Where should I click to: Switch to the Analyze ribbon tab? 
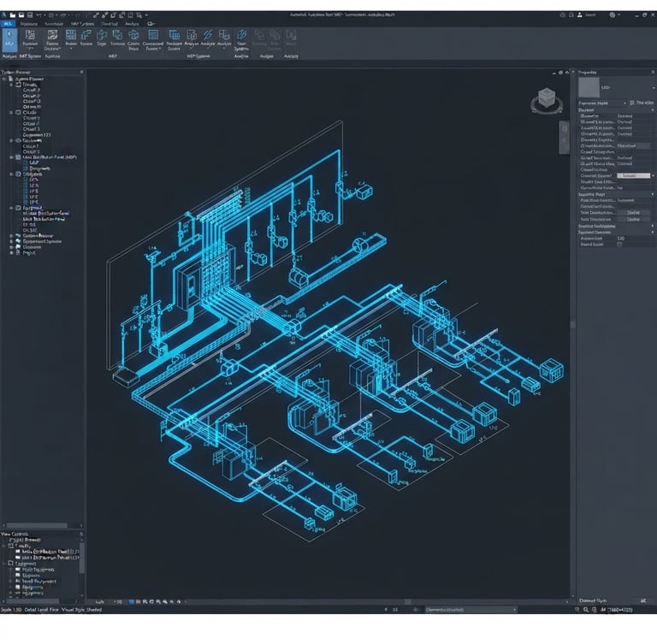pyautogui.click(x=132, y=24)
